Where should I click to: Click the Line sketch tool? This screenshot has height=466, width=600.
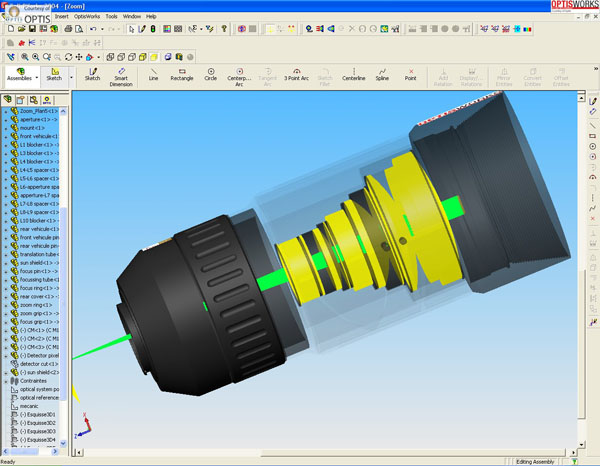153,75
